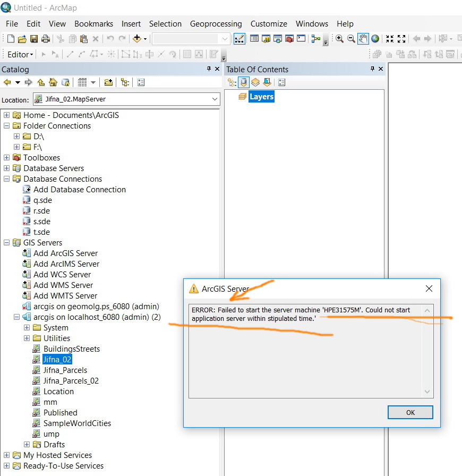
Task: Switch TOC to List By Drawing Order
Action: tap(232, 82)
